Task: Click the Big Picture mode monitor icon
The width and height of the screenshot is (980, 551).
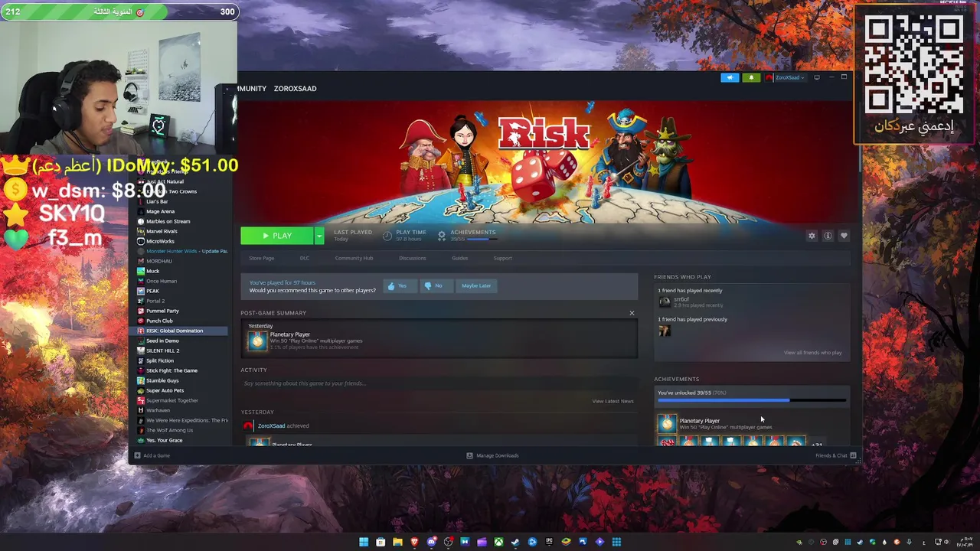Action: (817, 77)
